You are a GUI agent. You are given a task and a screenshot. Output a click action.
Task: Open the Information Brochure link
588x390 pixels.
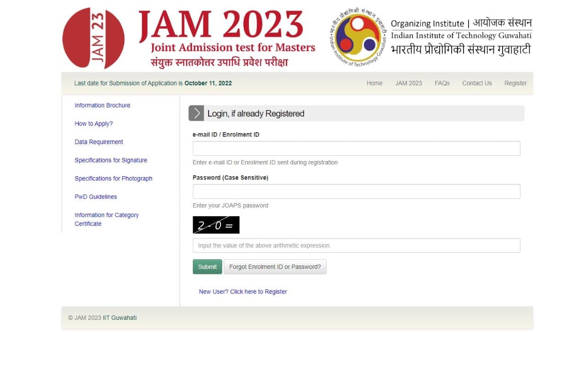point(102,105)
